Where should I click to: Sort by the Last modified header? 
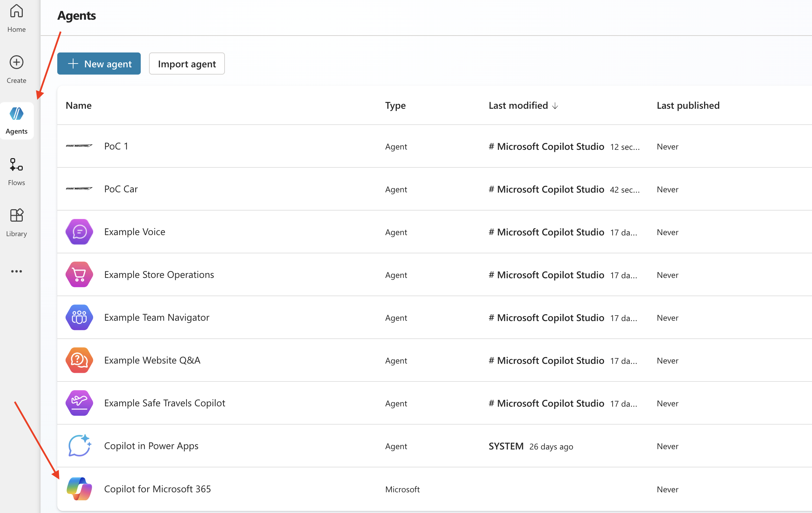pos(518,105)
